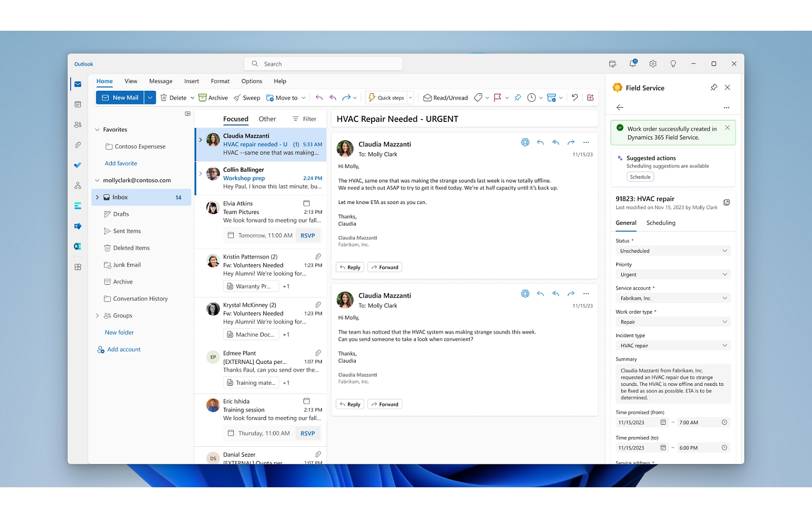Open the Calendar icon in the left rail
The width and height of the screenshot is (812, 518).
click(78, 104)
